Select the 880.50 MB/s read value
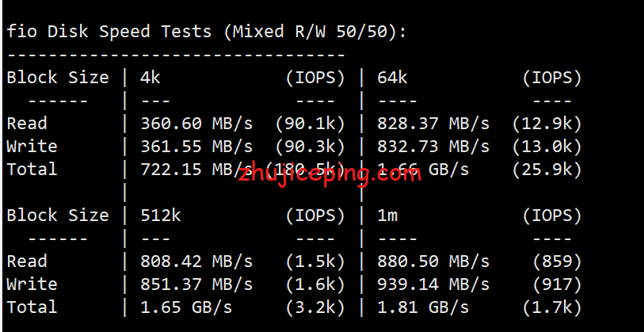644x332 pixels. [433, 261]
